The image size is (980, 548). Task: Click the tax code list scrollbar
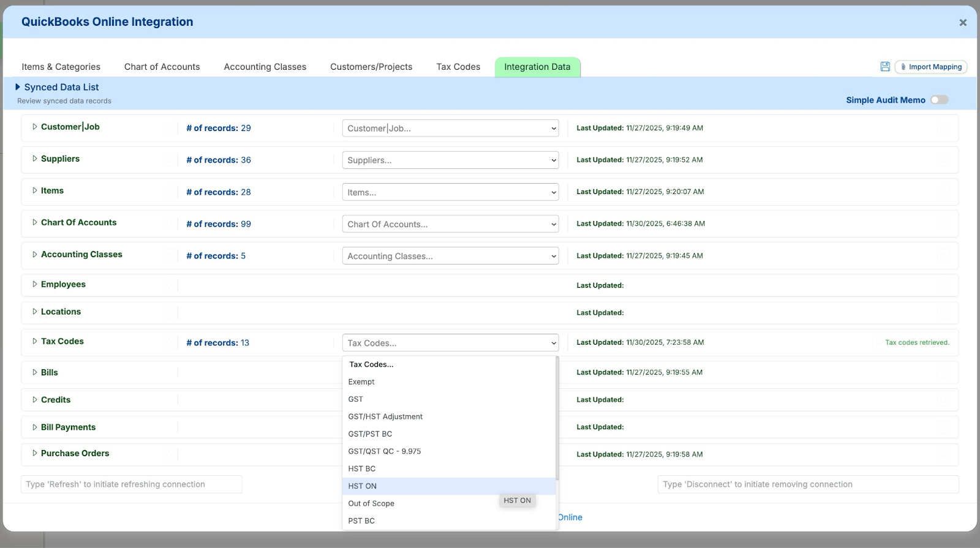(x=557, y=419)
